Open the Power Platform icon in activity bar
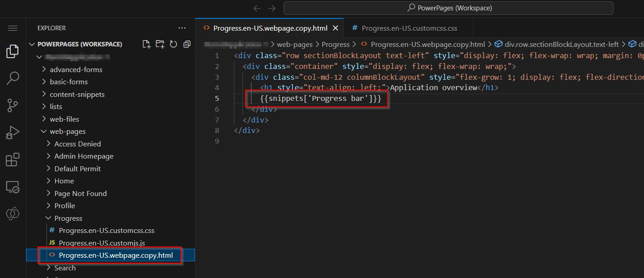 click(x=13, y=214)
